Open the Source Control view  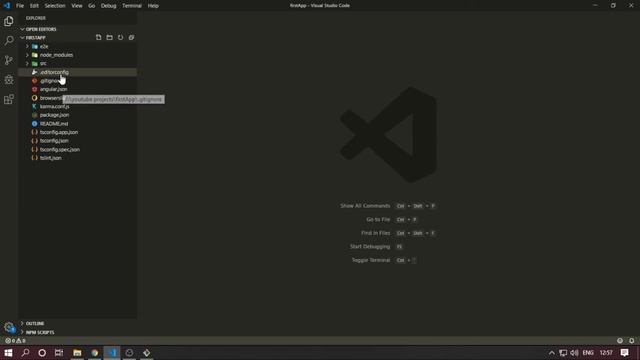tap(9, 60)
